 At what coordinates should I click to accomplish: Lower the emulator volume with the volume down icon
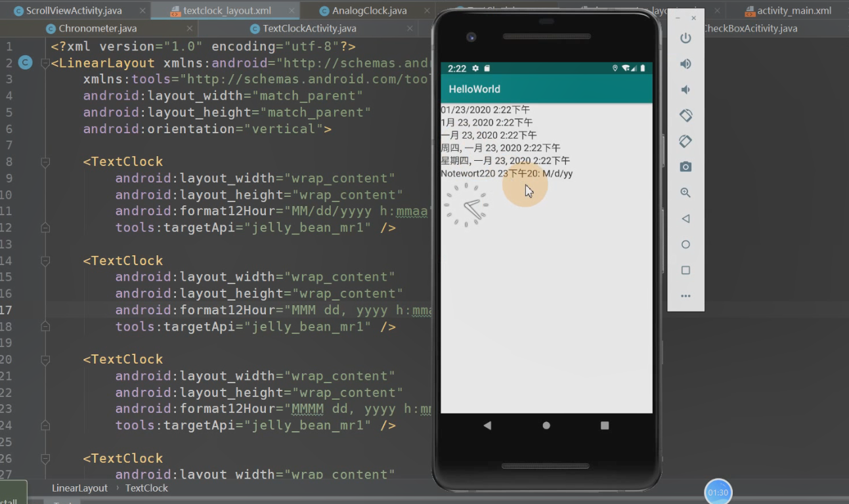(x=686, y=90)
